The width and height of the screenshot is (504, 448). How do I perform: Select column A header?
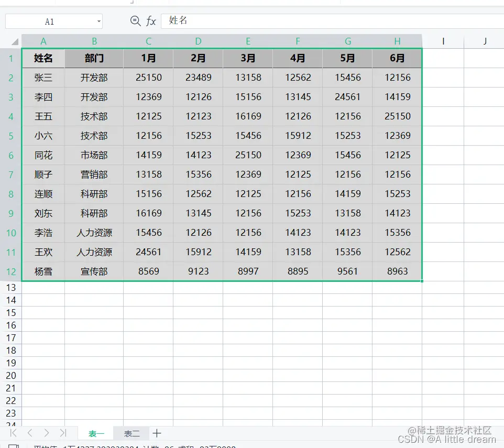coord(43,41)
